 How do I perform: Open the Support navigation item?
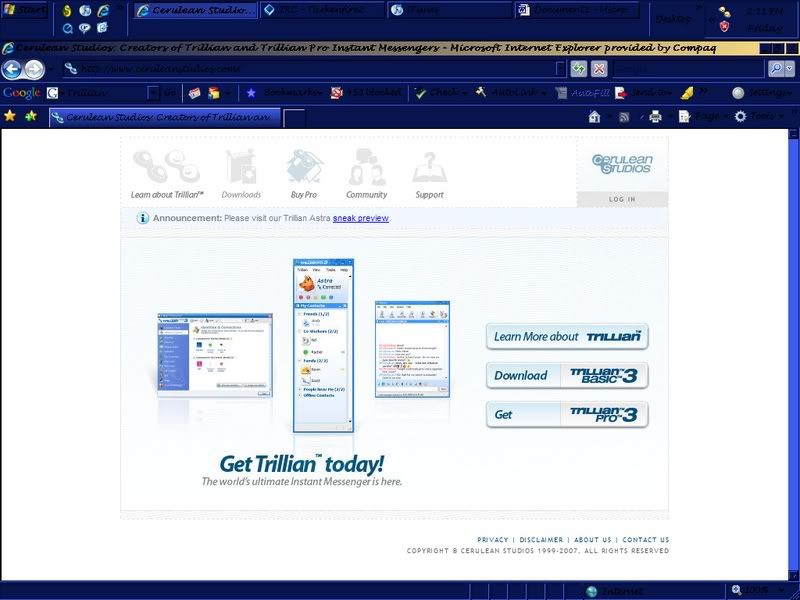pos(429,174)
